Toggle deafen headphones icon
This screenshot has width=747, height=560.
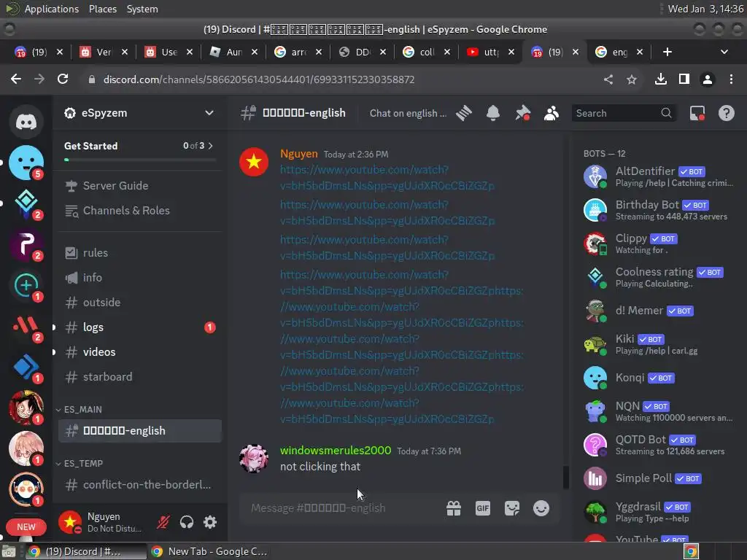(187, 522)
